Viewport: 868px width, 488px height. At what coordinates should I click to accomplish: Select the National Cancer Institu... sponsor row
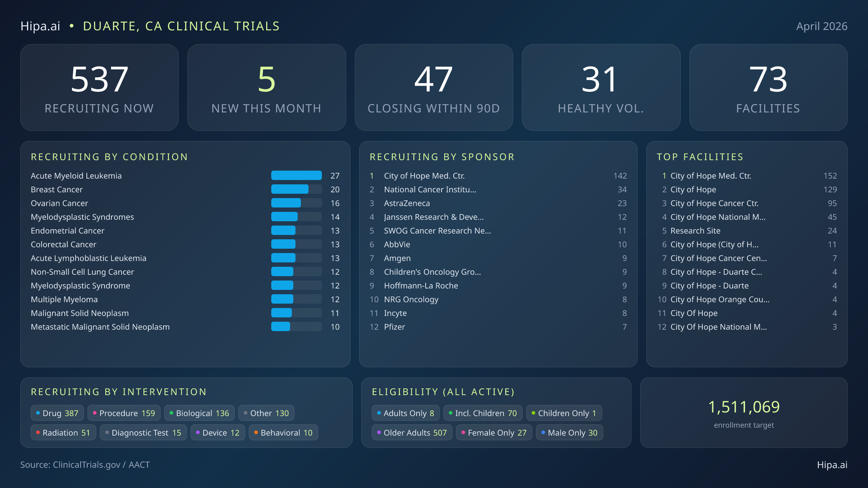point(498,189)
